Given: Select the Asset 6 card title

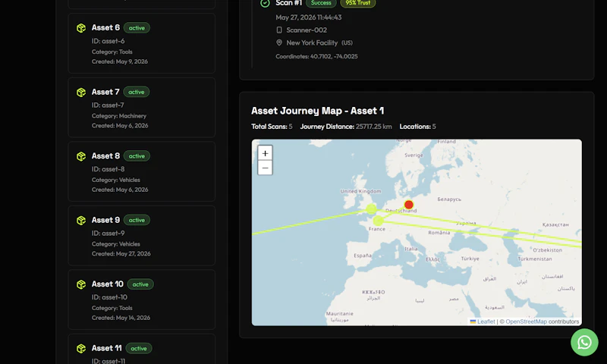Looking at the screenshot, I should [105, 27].
